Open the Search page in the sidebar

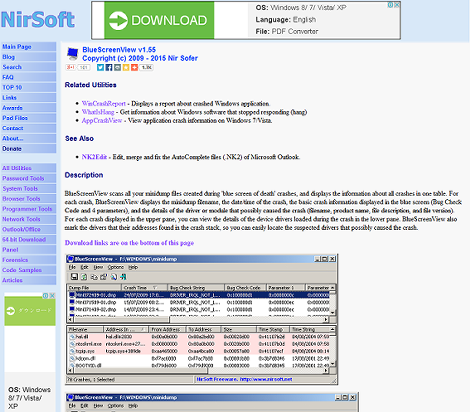click(x=28, y=67)
